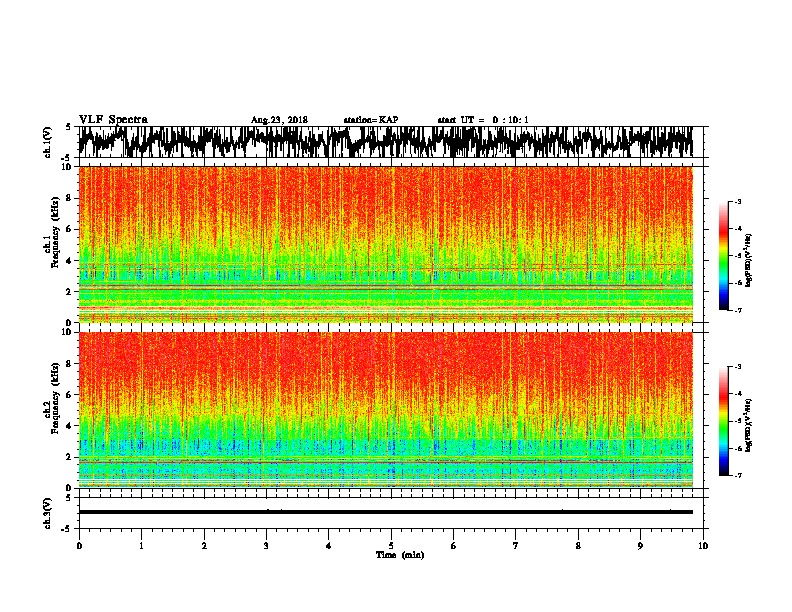
Task: Click the color scale bar beside ch.2 spectrogram
Action: [x=723, y=421]
